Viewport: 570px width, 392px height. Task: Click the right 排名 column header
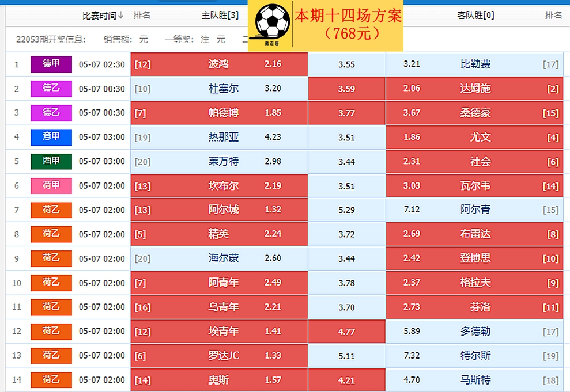pos(553,15)
